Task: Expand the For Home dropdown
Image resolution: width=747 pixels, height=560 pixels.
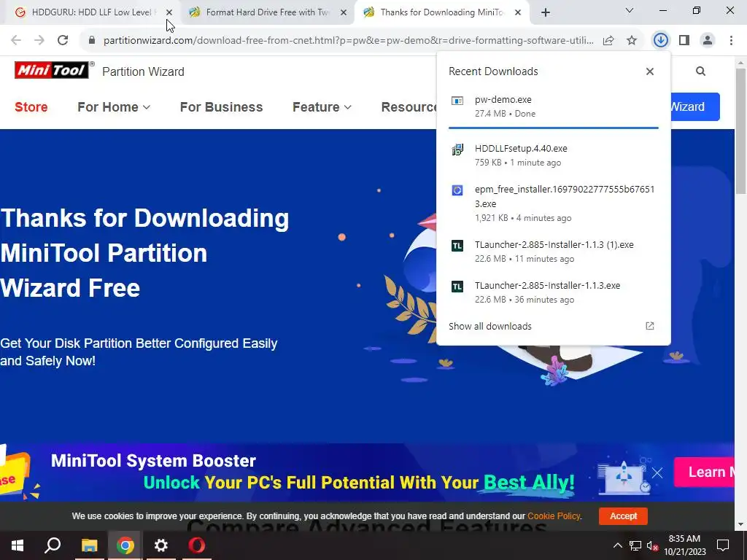Action: [113, 107]
